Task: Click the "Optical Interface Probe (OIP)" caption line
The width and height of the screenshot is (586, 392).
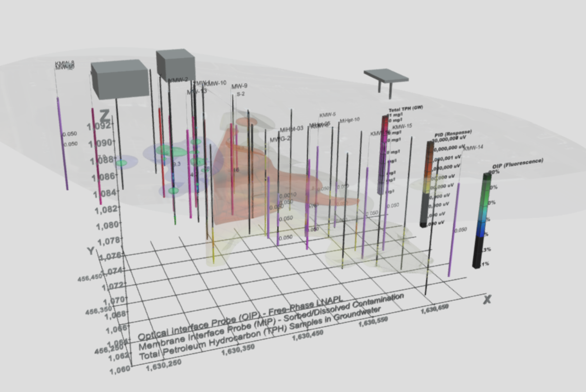Action: tap(240, 318)
